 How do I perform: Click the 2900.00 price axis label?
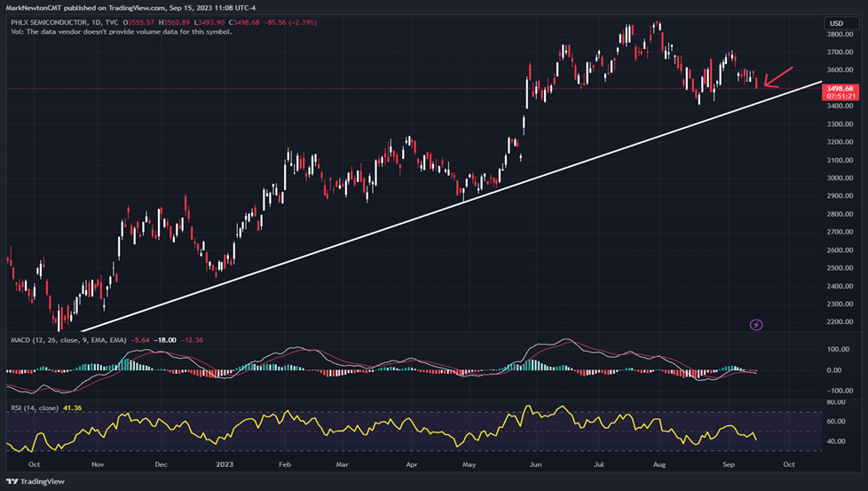[840, 196]
